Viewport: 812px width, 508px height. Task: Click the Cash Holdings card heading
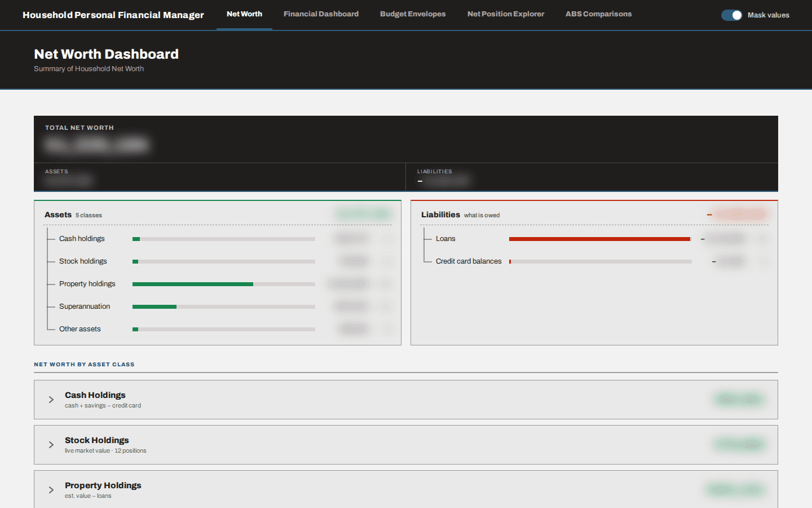pyautogui.click(x=95, y=395)
